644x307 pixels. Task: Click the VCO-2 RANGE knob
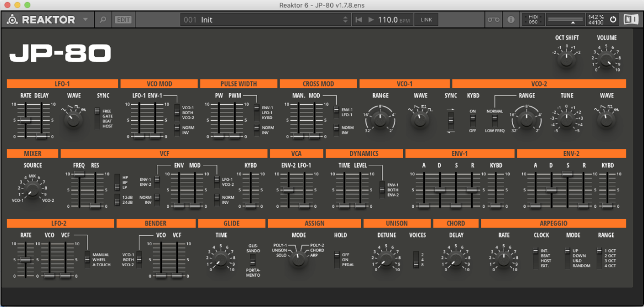[527, 120]
